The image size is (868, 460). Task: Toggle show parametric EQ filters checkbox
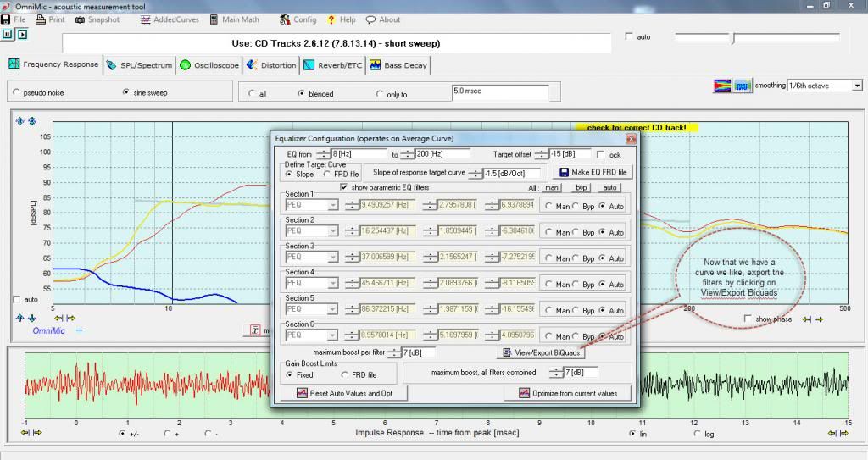[344, 187]
